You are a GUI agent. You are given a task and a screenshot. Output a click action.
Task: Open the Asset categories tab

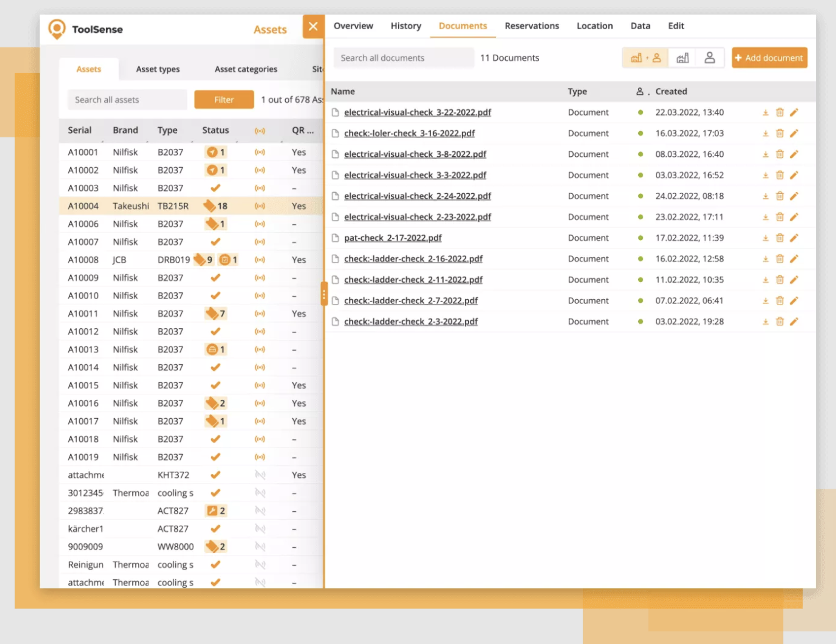coord(246,69)
